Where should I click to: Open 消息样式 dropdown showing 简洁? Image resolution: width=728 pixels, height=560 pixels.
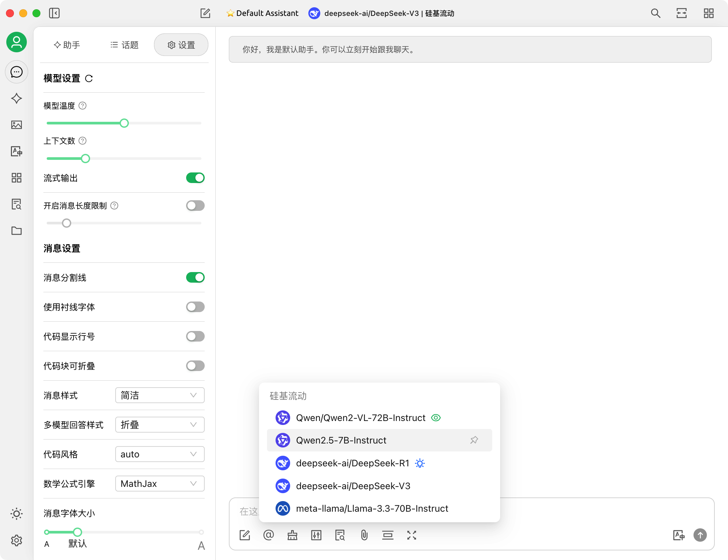point(160,395)
